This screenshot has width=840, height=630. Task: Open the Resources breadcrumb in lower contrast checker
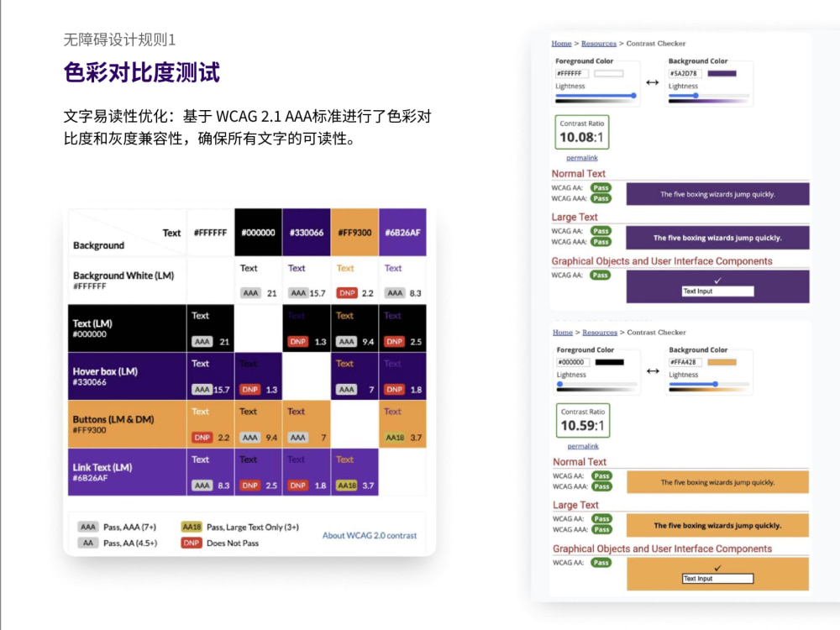pos(600,332)
